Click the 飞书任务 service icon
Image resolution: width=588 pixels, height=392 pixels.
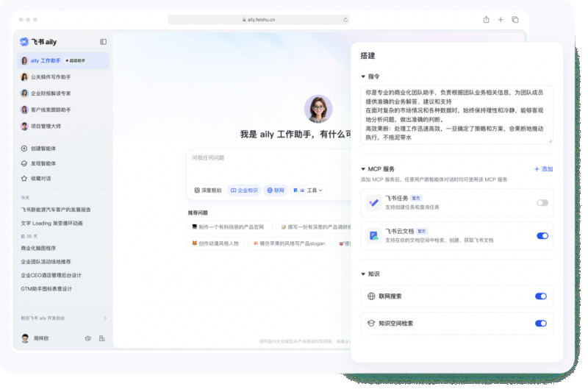(x=373, y=203)
